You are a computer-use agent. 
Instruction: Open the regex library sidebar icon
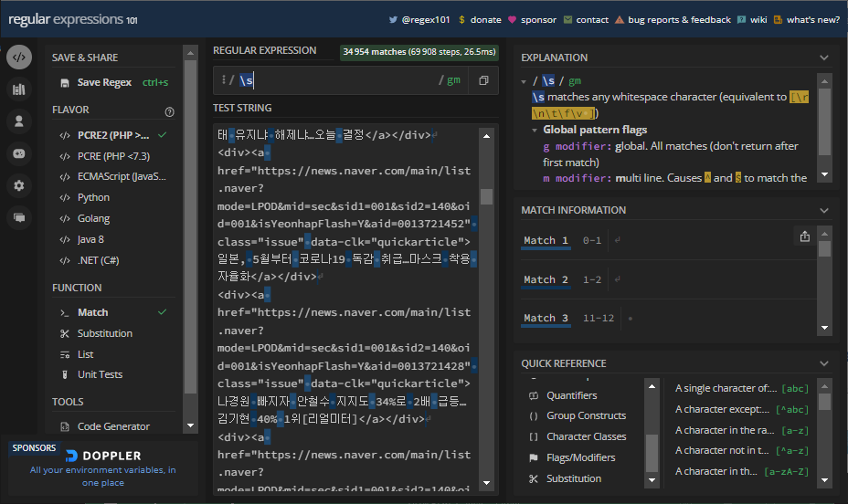tap(19, 89)
